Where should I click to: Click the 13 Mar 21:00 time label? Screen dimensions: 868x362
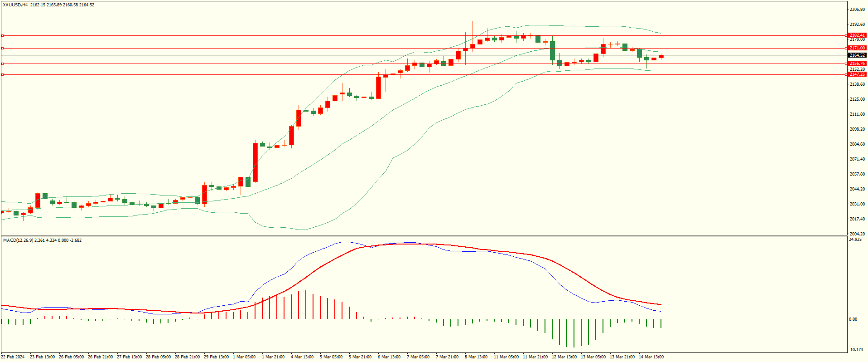(x=622, y=357)
